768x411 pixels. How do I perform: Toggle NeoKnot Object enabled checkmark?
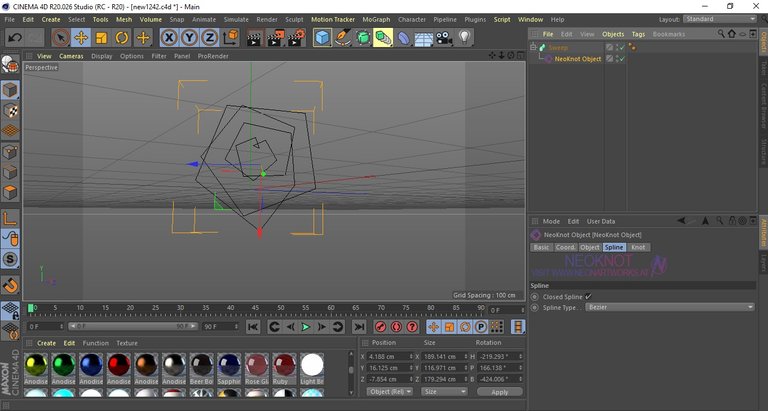(621, 59)
